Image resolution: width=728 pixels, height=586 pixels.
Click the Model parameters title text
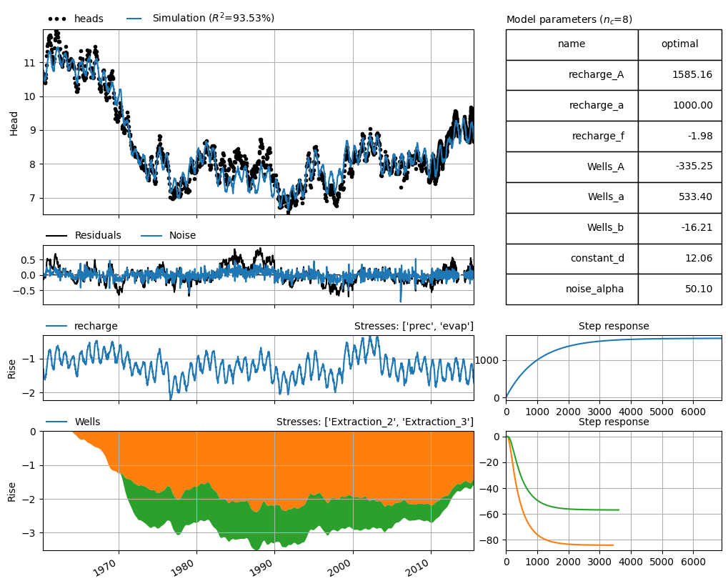tap(569, 19)
